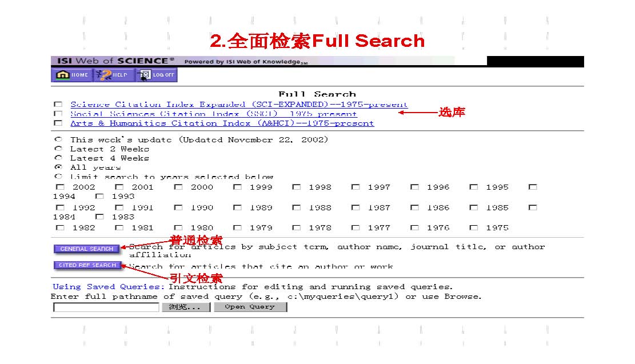Click the saved query pathname input field
635x364 pixels.
(106, 307)
